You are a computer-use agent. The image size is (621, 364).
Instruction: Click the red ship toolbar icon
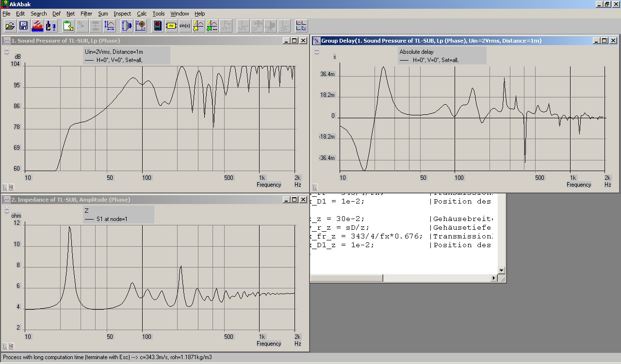pos(37,26)
